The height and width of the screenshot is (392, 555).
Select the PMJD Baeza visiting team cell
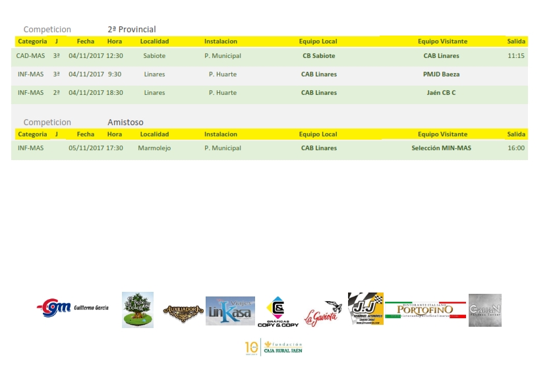(441, 74)
